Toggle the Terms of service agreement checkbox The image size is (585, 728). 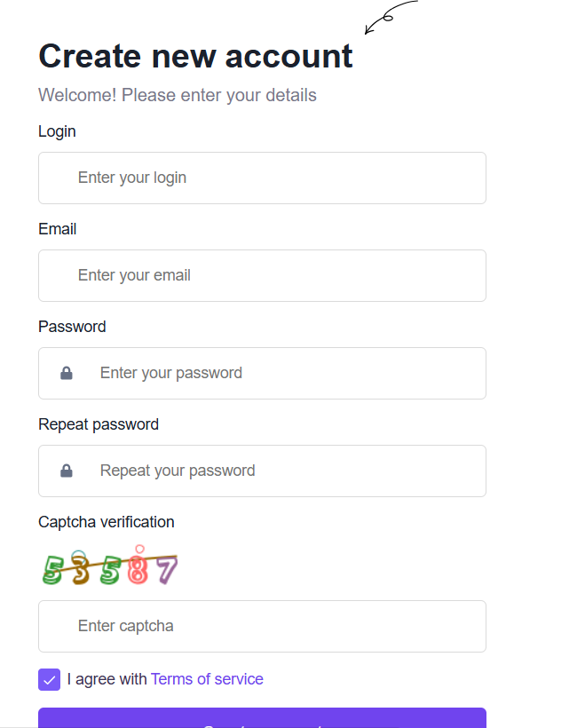coord(50,680)
